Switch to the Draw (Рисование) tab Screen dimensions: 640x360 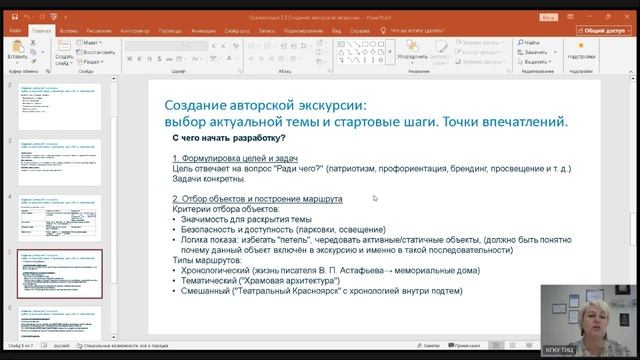(99, 31)
